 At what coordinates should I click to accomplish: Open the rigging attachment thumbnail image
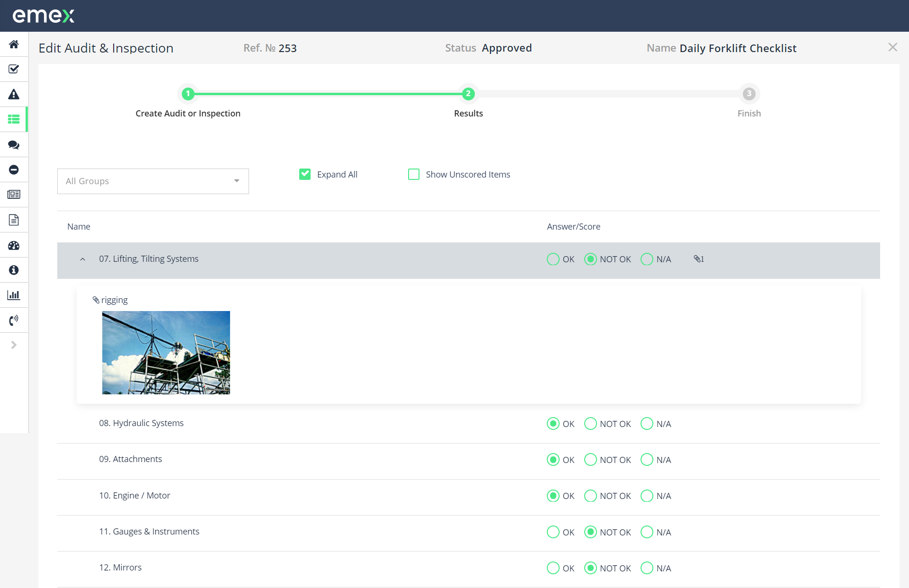click(166, 352)
